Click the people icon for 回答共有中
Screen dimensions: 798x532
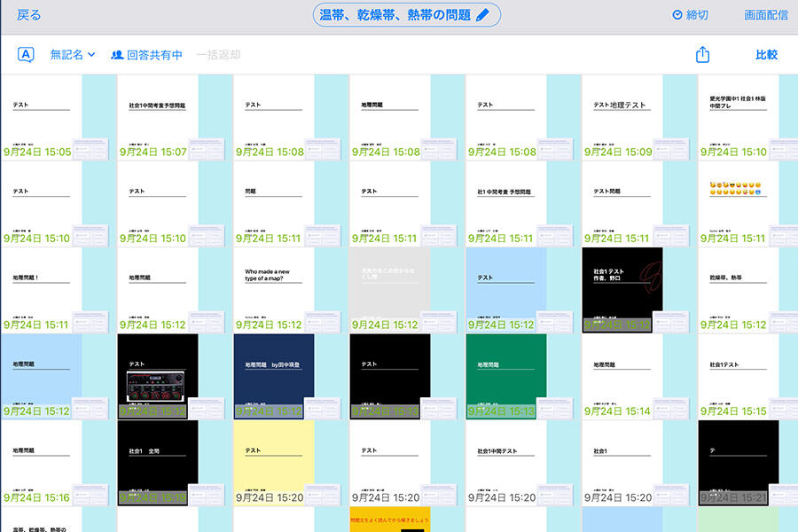click(x=117, y=55)
